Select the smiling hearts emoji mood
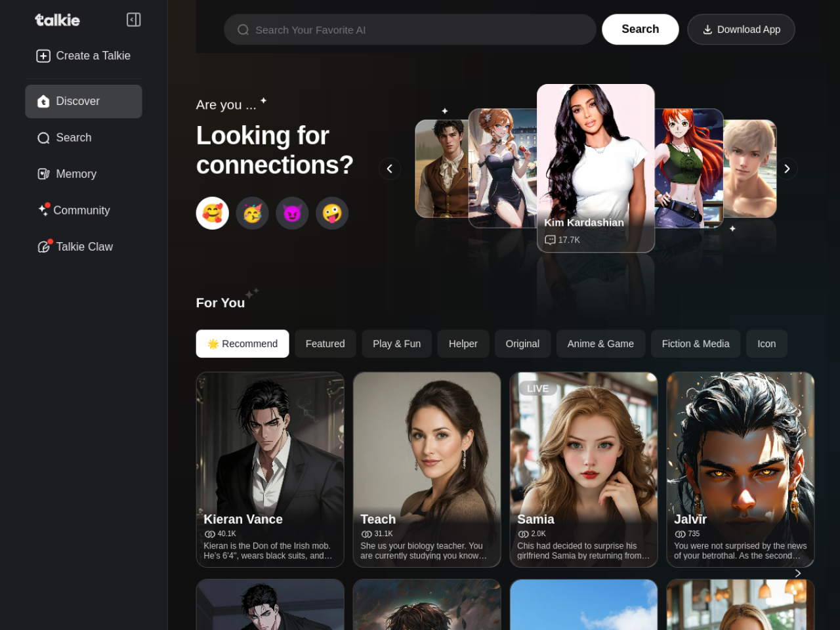The height and width of the screenshot is (630, 840). (213, 213)
